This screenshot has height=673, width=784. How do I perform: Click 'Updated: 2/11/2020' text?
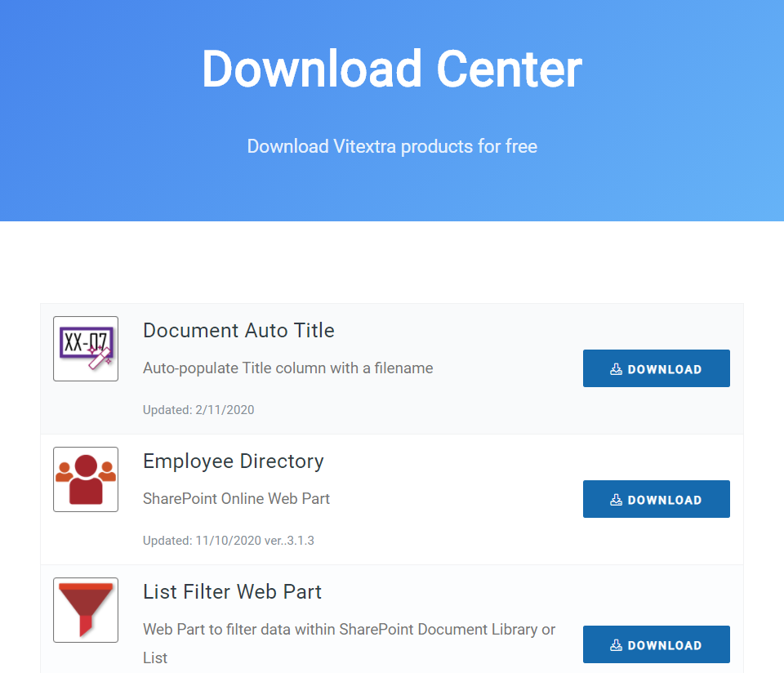[198, 410]
